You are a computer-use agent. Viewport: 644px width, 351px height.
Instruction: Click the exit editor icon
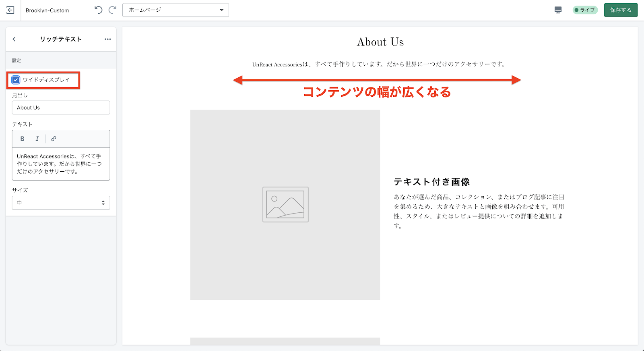tap(10, 10)
